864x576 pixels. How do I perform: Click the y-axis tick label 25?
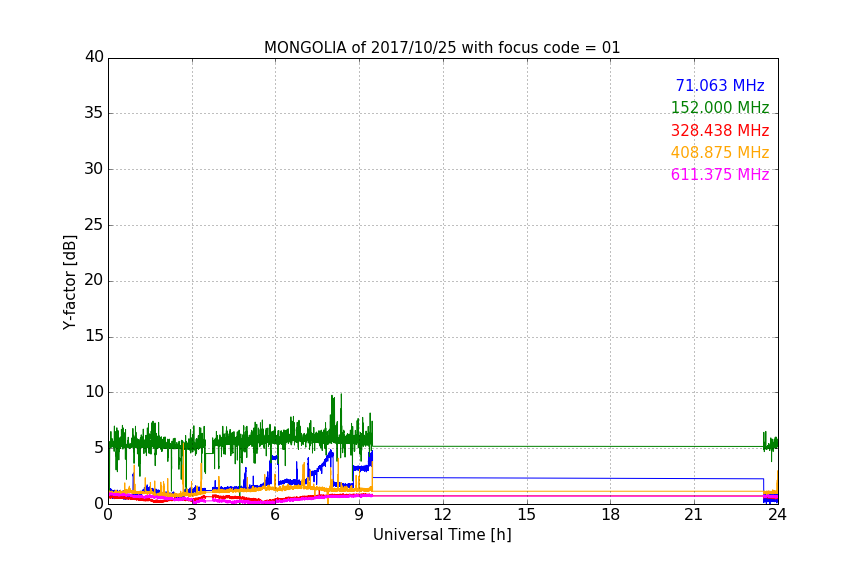pyautogui.click(x=94, y=225)
